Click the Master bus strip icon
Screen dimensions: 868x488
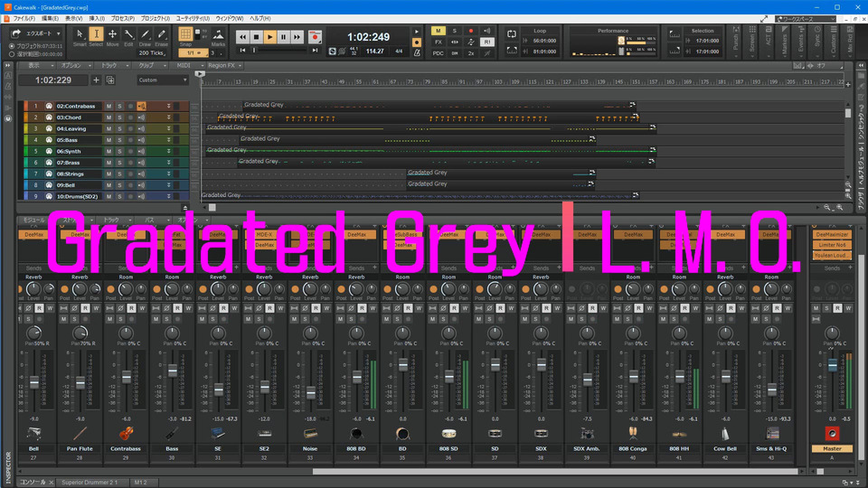pyautogui.click(x=832, y=433)
